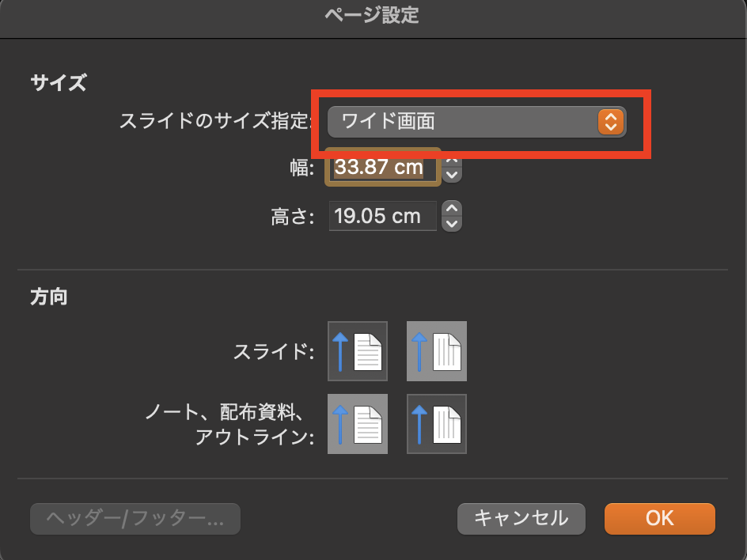
Task: Decrease the 高さ height value with down arrow
Action: click(x=451, y=224)
